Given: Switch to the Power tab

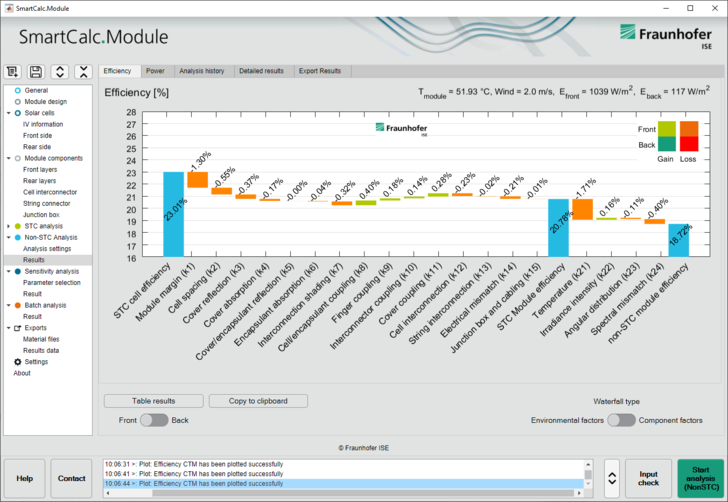Looking at the screenshot, I should point(155,71).
